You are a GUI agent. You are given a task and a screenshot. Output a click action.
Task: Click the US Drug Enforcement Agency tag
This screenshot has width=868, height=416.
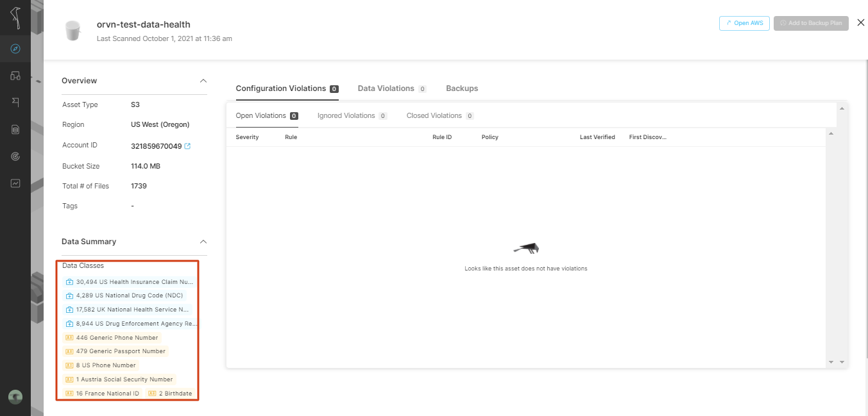(131, 324)
